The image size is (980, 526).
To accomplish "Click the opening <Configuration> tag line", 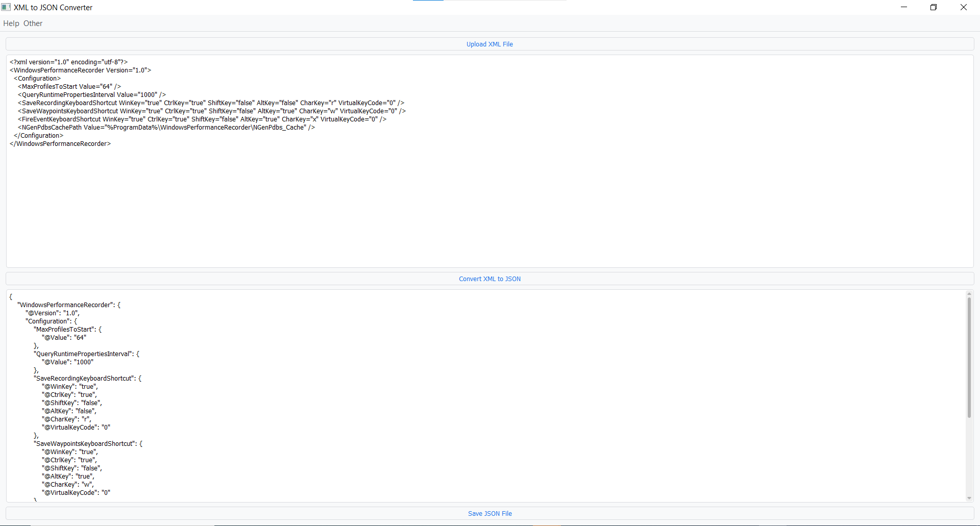I will [x=37, y=79].
